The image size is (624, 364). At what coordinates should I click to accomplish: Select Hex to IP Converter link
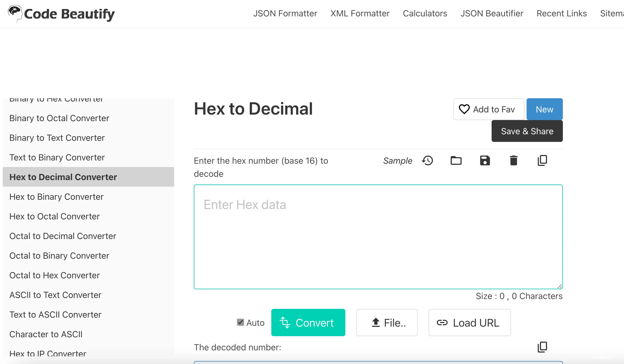(x=48, y=354)
